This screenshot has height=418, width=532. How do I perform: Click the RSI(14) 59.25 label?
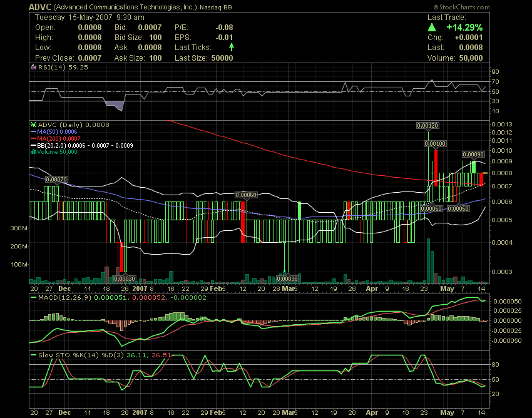click(x=63, y=67)
